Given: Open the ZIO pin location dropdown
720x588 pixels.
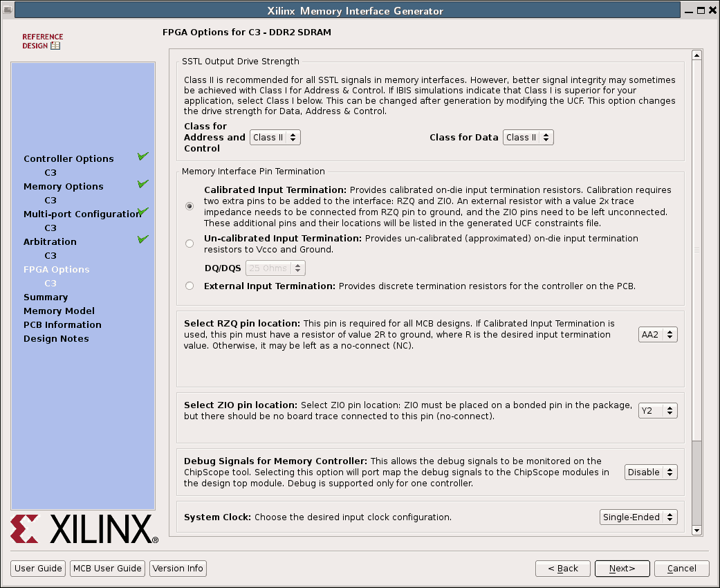Looking at the screenshot, I should click(657, 411).
